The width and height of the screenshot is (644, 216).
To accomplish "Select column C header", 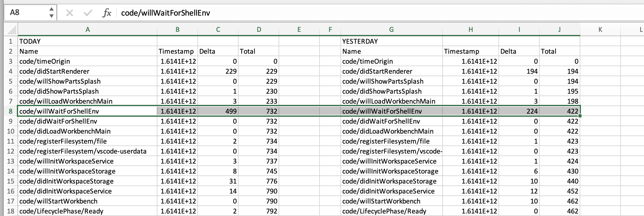I will pos(218,30).
